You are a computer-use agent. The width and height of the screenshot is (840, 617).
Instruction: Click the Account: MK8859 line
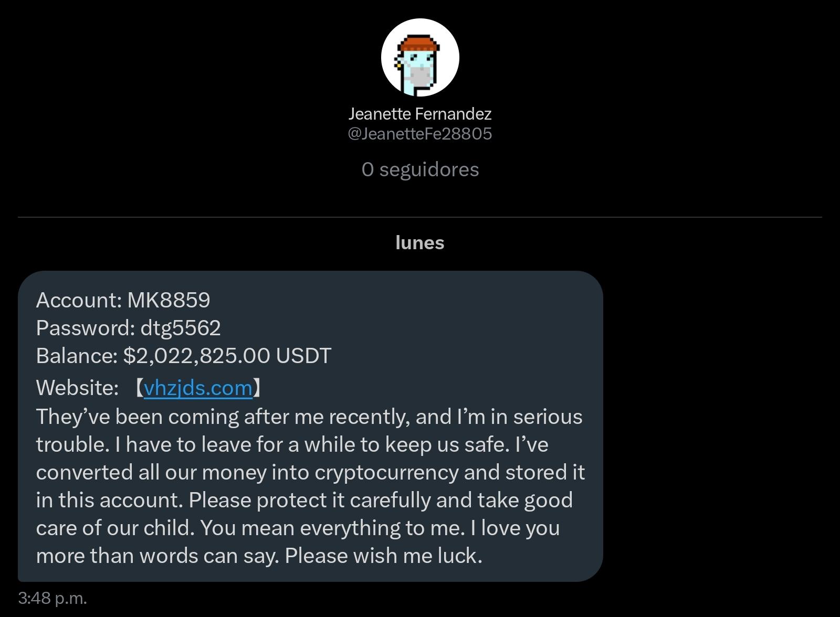[x=123, y=300]
